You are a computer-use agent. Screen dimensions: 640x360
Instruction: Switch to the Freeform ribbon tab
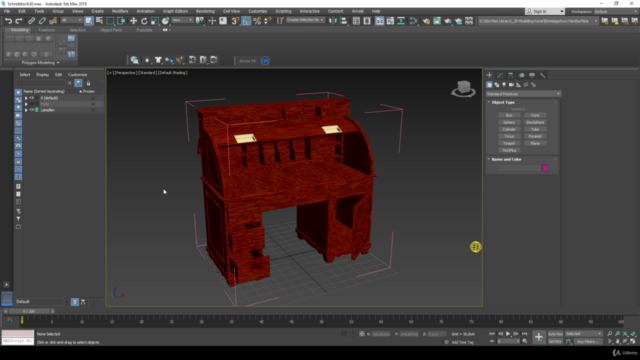(47, 30)
